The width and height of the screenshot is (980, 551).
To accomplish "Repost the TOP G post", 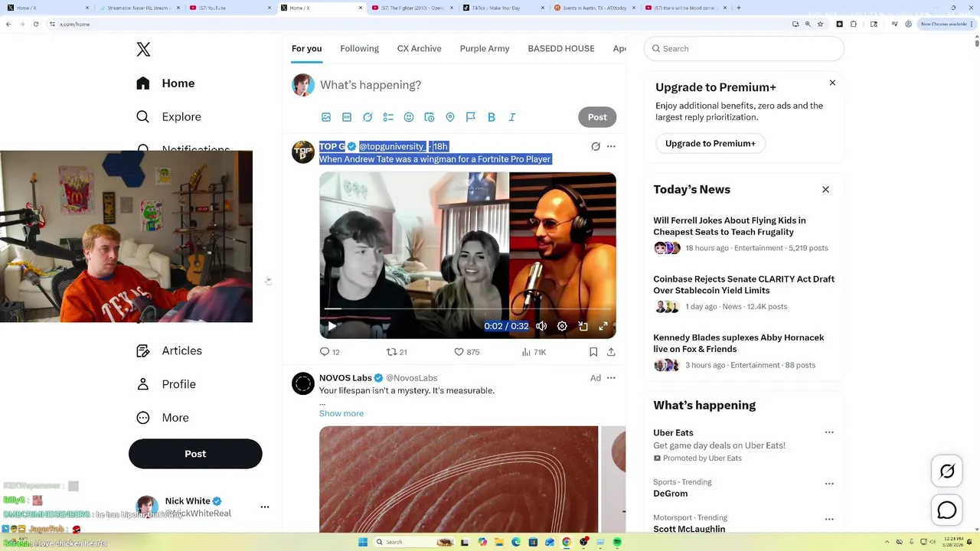I will [x=397, y=352].
